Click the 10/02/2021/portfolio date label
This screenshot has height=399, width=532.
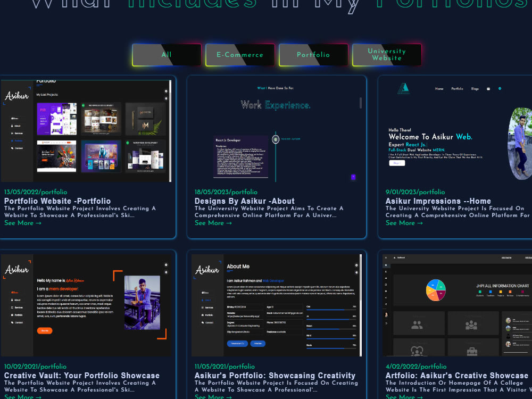pyautogui.click(x=35, y=367)
